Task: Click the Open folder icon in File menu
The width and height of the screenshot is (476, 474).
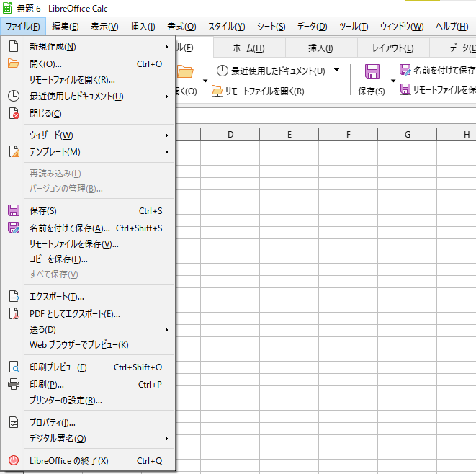Action: [14, 63]
